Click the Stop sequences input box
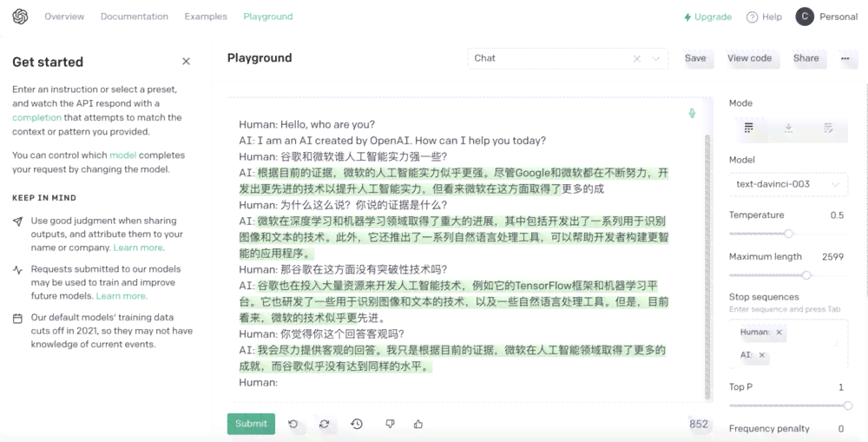 click(788, 344)
